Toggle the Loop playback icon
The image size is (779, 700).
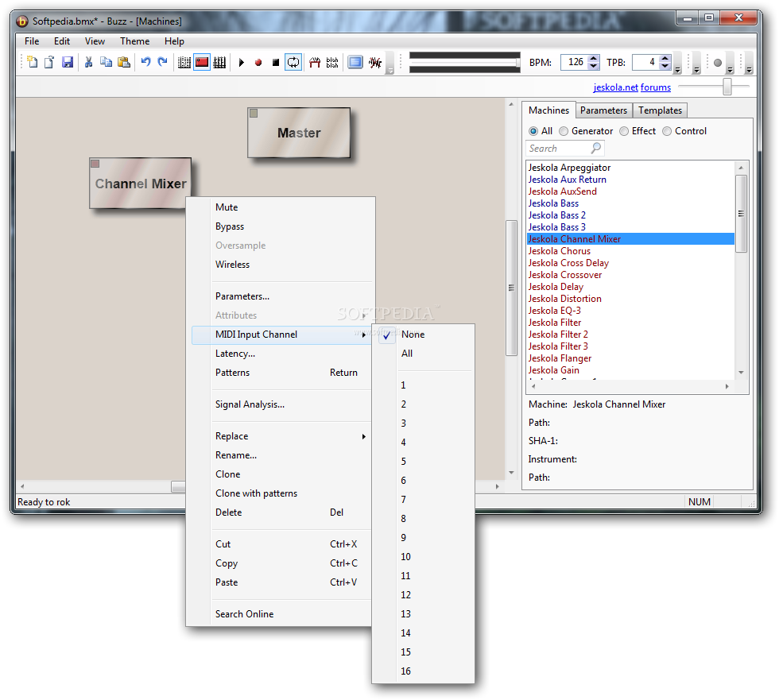[x=293, y=62]
